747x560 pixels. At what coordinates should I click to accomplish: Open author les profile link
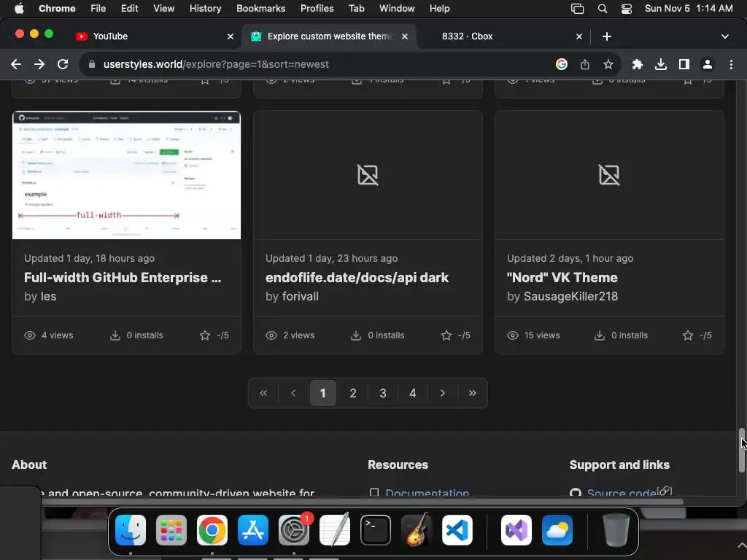click(48, 296)
